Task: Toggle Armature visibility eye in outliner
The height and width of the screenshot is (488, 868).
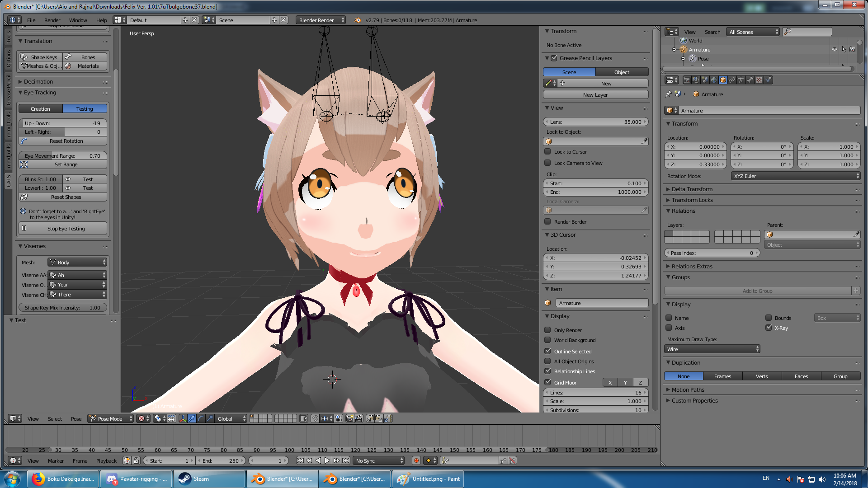Action: pyautogui.click(x=835, y=49)
